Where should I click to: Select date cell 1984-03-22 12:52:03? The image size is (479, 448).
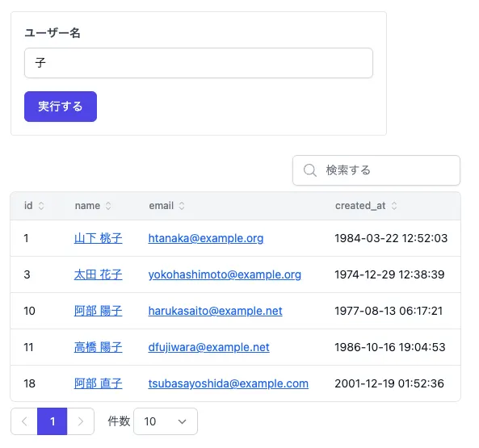(391, 238)
